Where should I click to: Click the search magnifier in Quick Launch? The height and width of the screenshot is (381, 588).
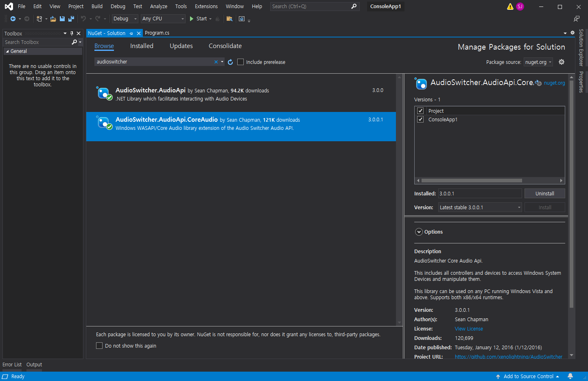click(354, 7)
